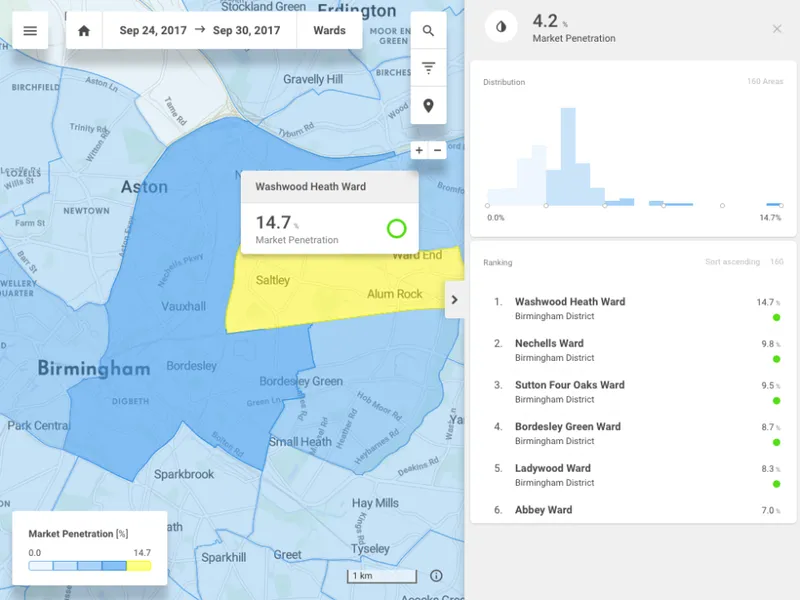Open the filter options icon
Screen dimensions: 800x600
click(429, 68)
